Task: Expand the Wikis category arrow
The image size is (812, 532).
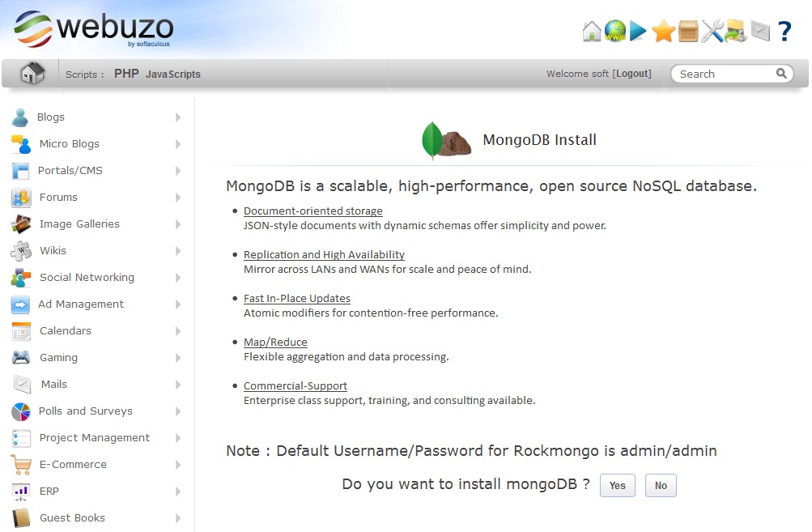Action: (177, 251)
